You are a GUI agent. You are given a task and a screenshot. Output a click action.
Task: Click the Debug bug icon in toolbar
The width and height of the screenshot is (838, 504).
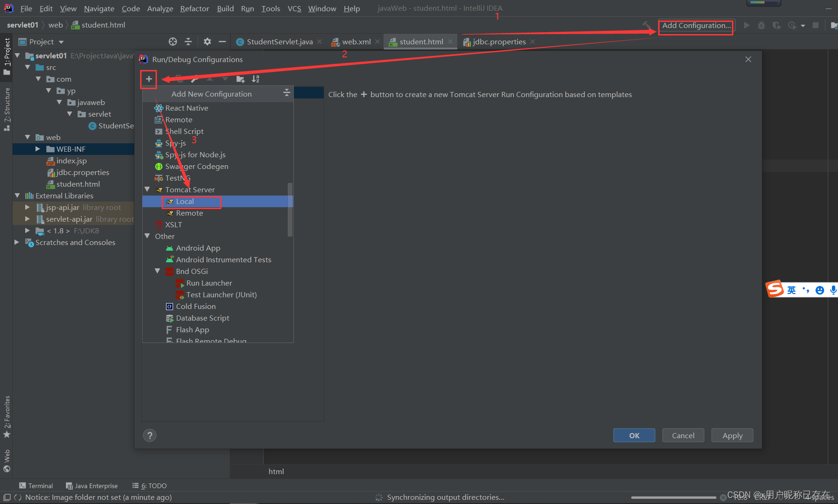pyautogui.click(x=761, y=25)
